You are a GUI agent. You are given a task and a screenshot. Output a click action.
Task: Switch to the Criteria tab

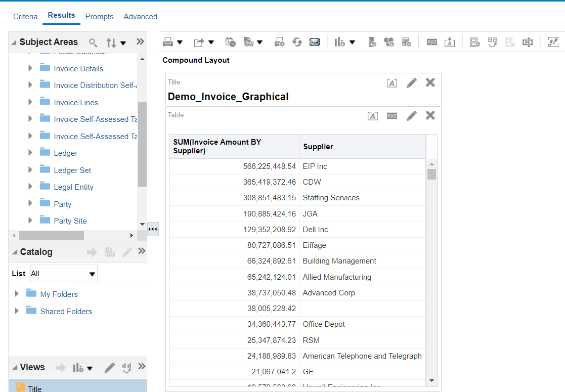point(25,17)
